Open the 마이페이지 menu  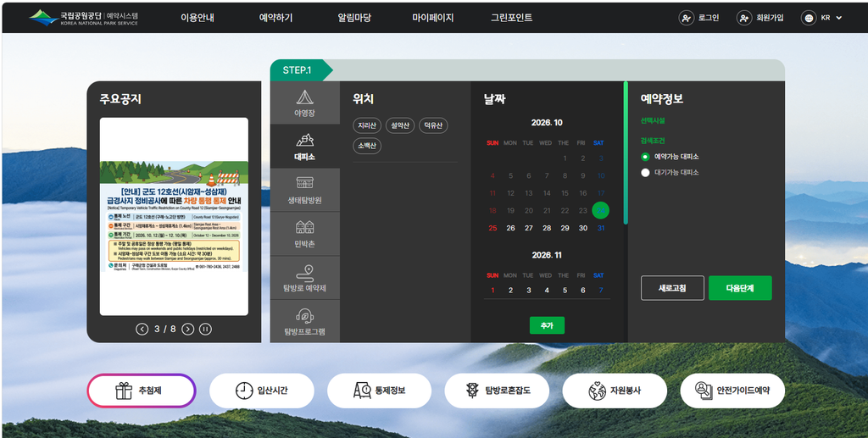tap(433, 18)
